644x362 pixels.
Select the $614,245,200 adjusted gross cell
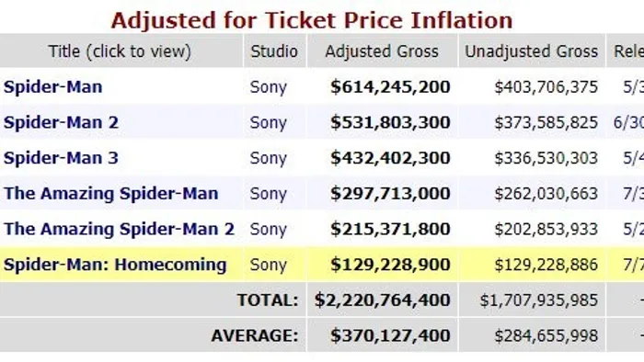coord(390,87)
